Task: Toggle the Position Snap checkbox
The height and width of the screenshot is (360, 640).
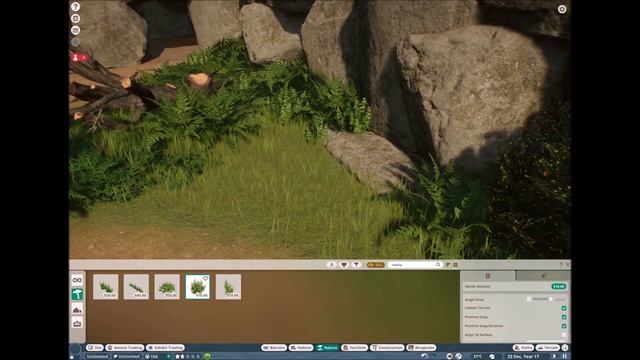Action: coord(564,317)
